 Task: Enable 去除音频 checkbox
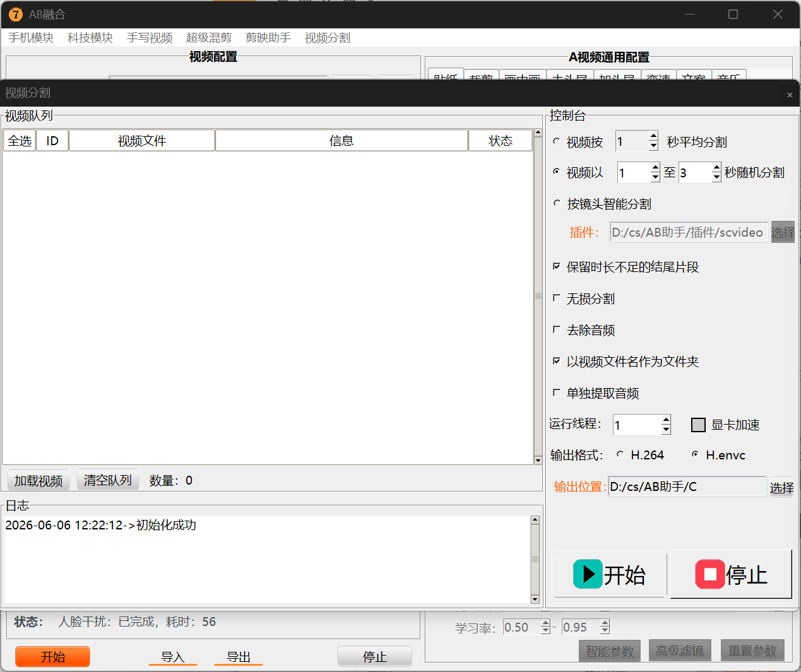pyautogui.click(x=556, y=329)
